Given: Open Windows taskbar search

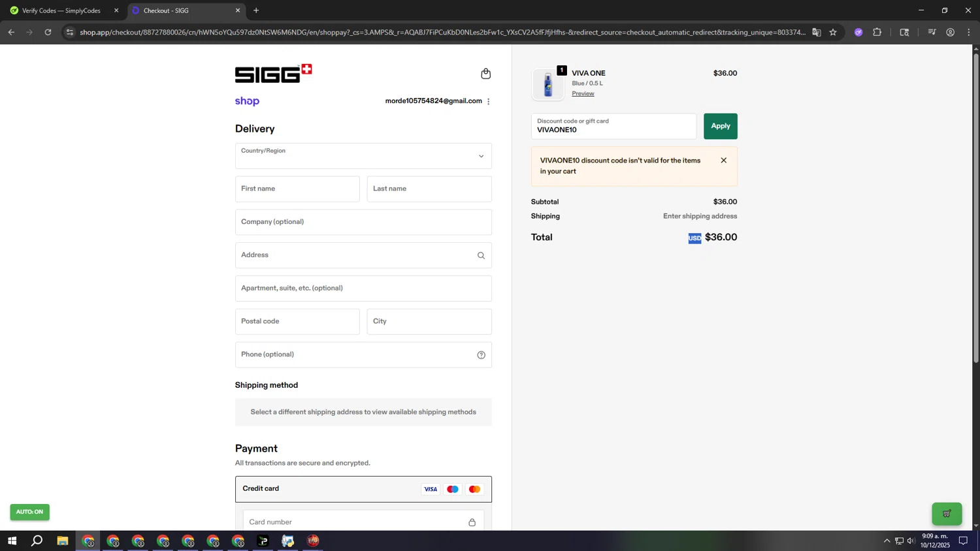Looking at the screenshot, I should pyautogui.click(x=37, y=541).
